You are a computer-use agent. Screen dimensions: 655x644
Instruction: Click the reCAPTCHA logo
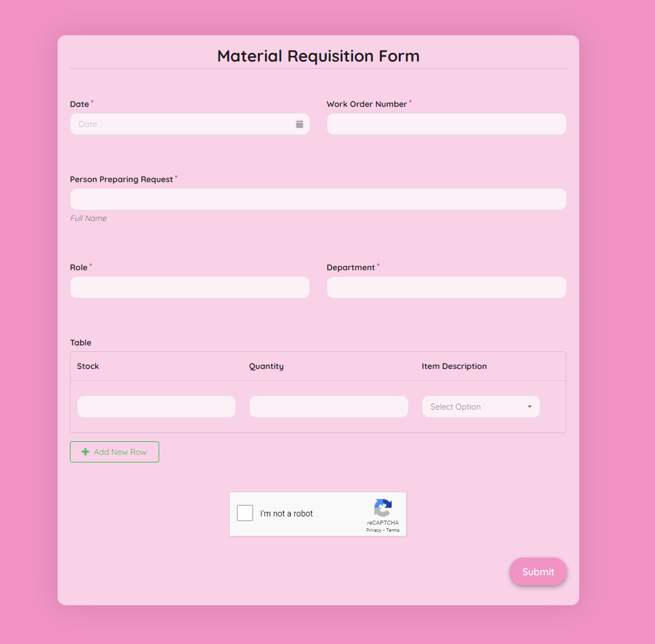382,508
